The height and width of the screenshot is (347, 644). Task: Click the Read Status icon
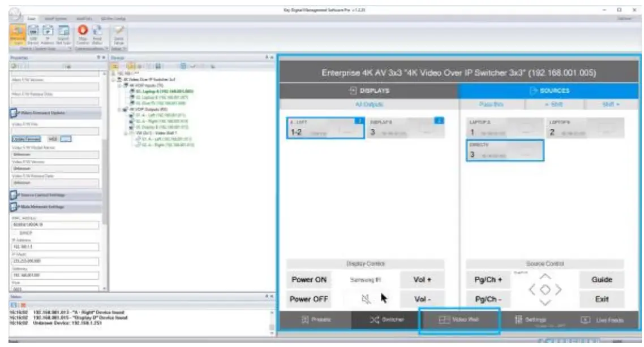point(98,32)
